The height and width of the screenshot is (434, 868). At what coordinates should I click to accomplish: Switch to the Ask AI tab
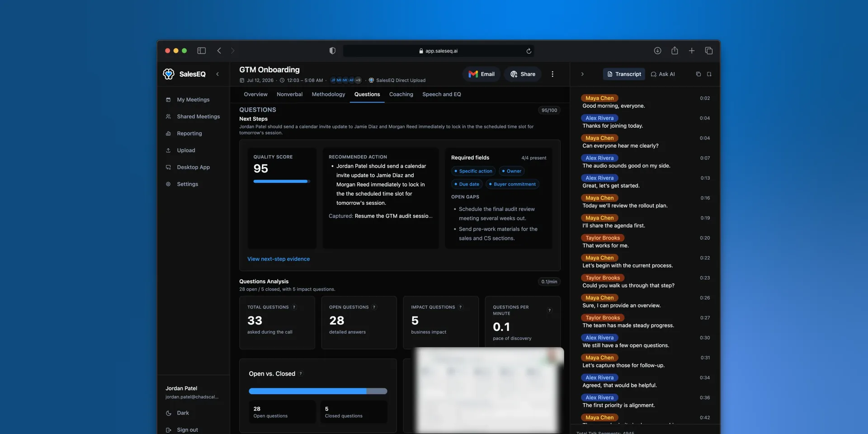(663, 74)
